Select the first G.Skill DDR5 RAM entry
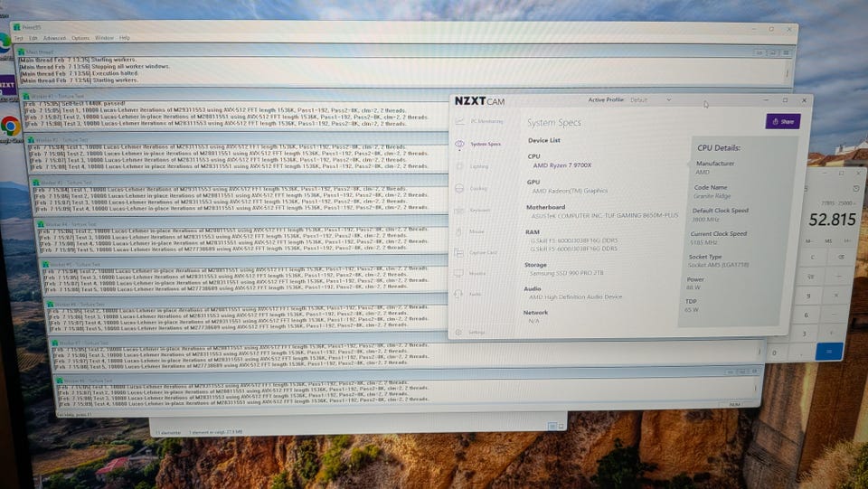Viewport: 868px width, 489px height. (574, 240)
